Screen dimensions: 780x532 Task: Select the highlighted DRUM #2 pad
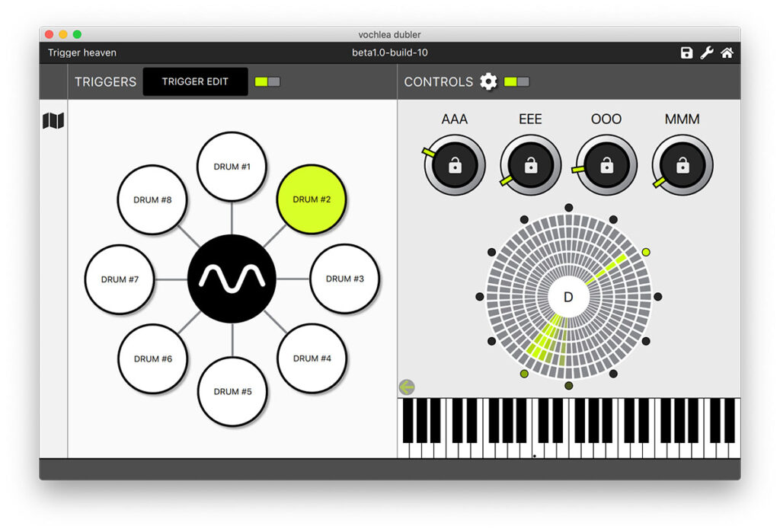click(x=311, y=199)
